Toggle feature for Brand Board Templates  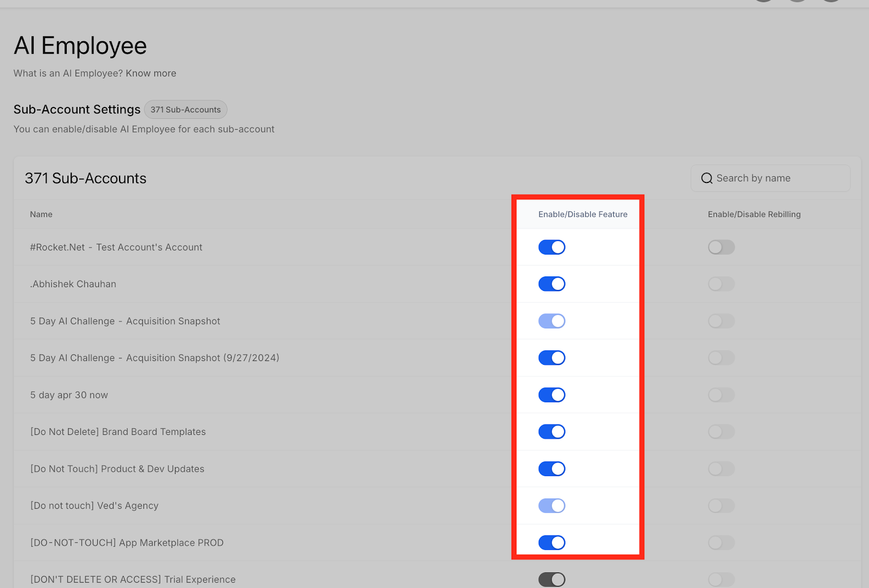552,432
